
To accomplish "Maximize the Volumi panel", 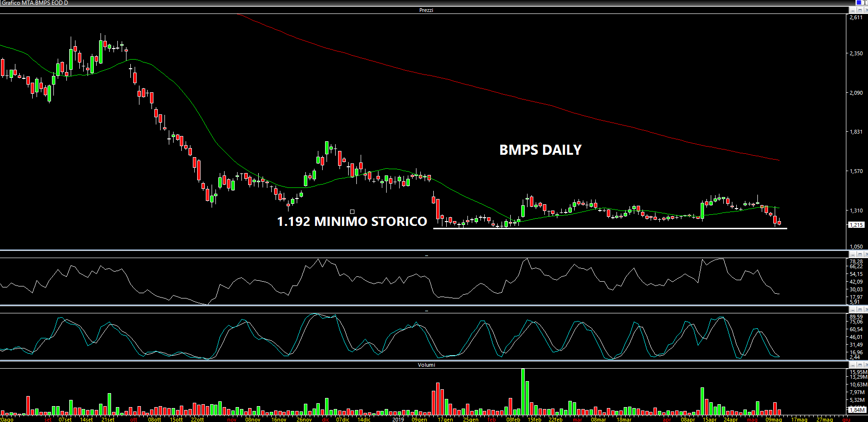I will [860, 365].
